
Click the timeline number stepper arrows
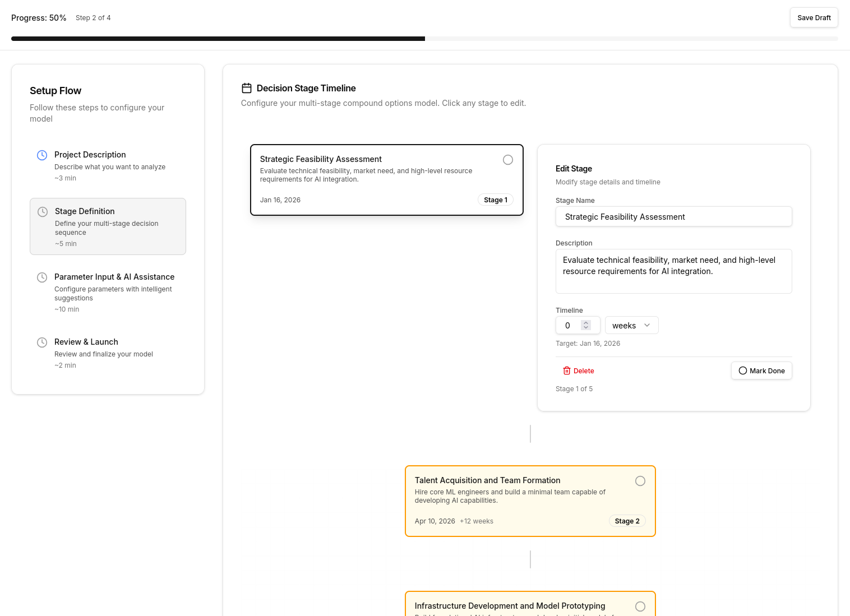586,325
